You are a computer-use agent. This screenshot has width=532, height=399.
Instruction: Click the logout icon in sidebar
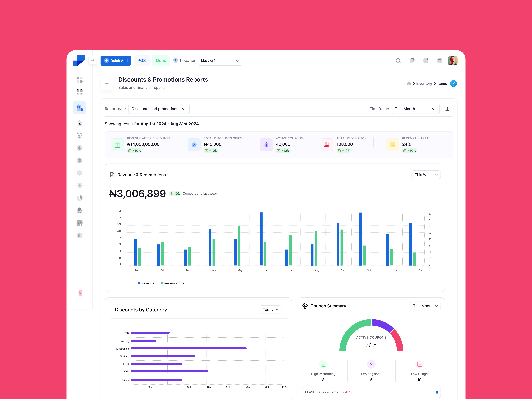click(x=79, y=293)
